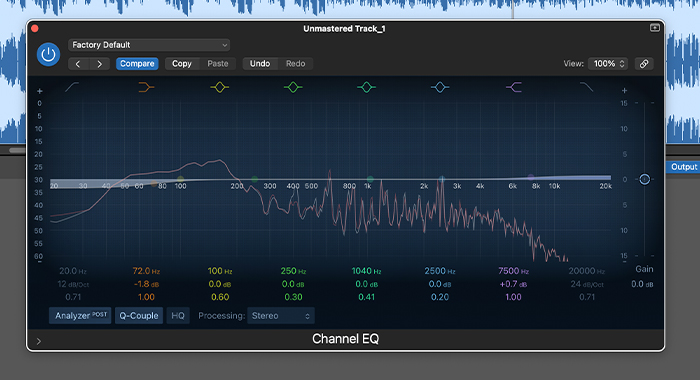700x380 pixels.
Task: Click the 12 dB/Oct slope value
Action: tap(73, 284)
